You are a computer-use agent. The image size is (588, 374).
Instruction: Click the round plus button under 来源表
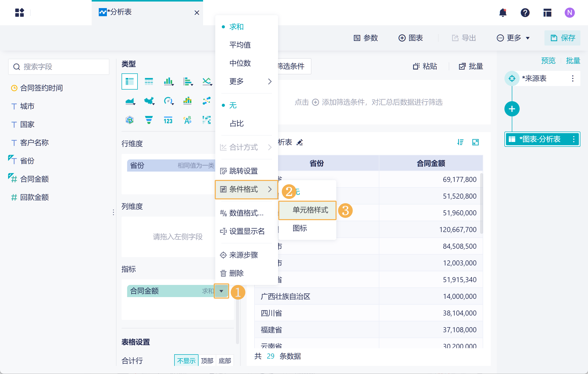tap(512, 109)
